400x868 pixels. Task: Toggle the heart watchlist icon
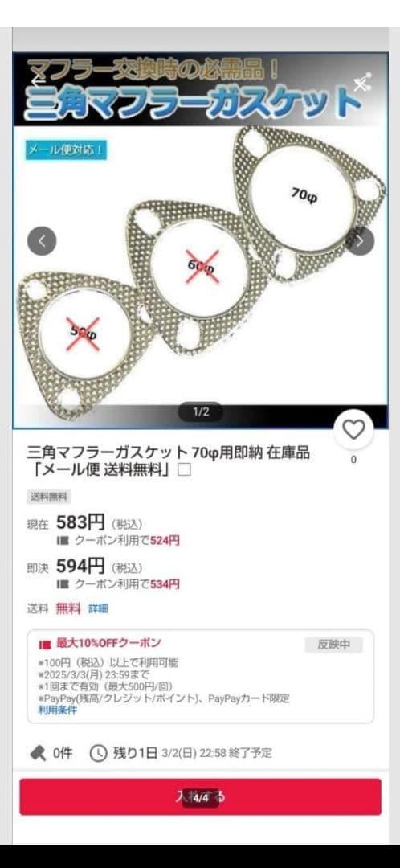tap(353, 429)
